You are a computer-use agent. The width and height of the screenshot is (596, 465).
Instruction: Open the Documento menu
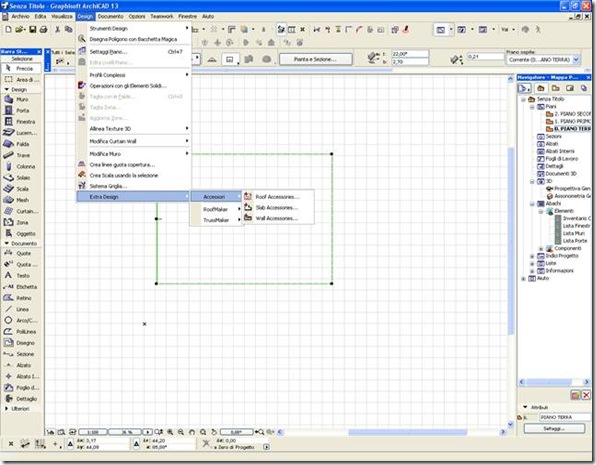coord(111,16)
